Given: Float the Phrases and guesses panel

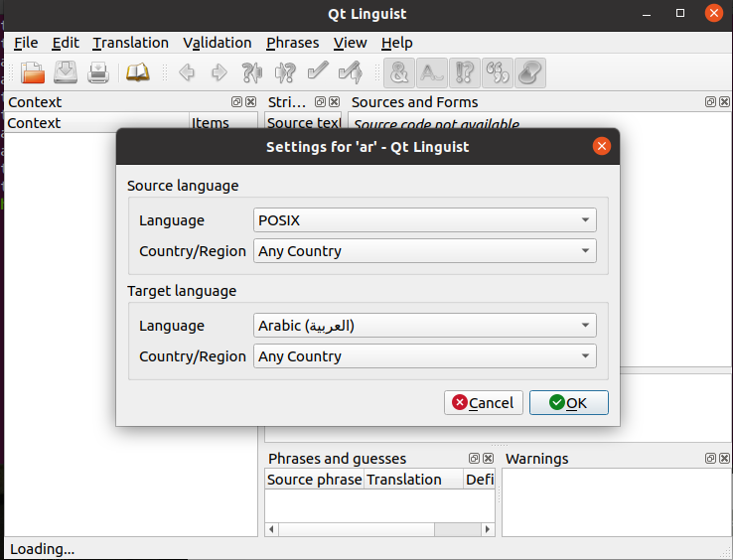Looking at the screenshot, I should (474, 458).
